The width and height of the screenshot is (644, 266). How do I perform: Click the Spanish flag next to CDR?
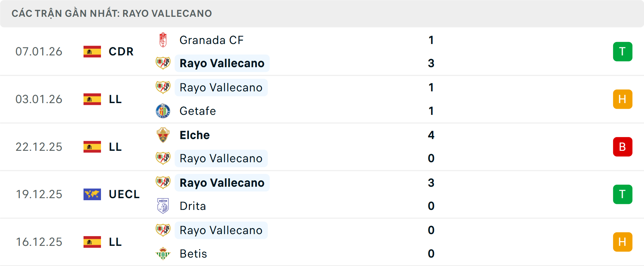(92, 51)
